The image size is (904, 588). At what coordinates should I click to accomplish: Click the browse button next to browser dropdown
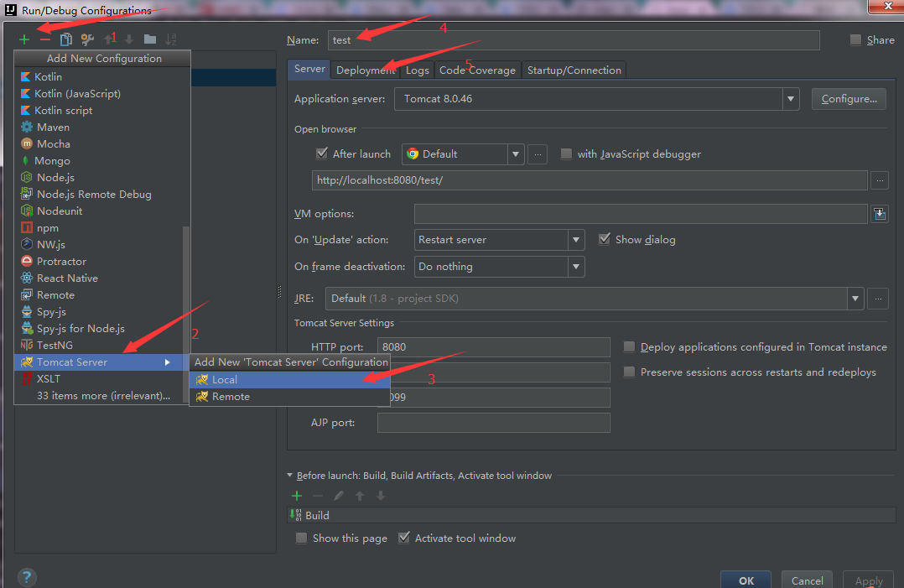538,154
